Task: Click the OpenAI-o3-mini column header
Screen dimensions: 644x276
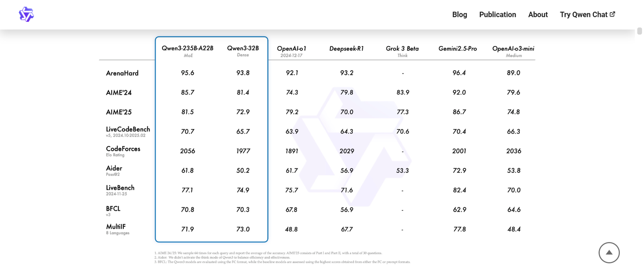Action: [x=513, y=48]
